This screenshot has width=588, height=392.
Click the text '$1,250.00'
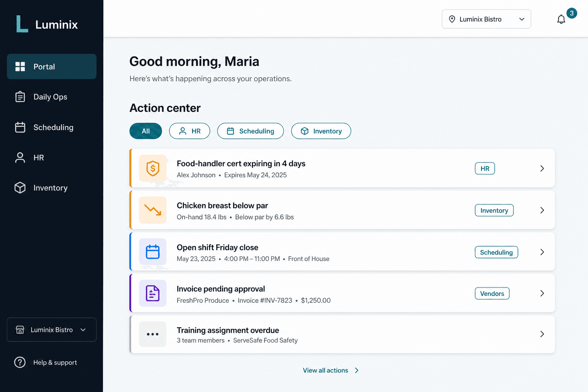[x=316, y=301]
